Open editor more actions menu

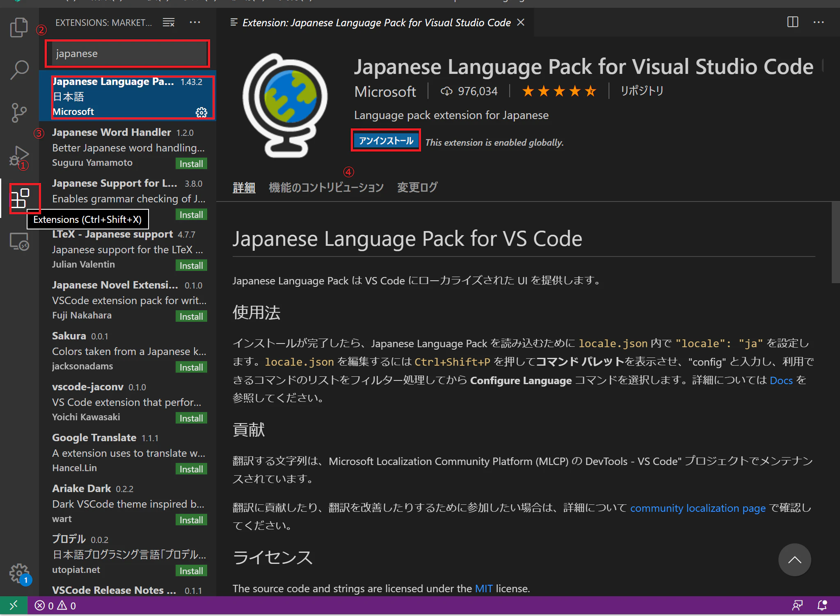click(x=819, y=22)
